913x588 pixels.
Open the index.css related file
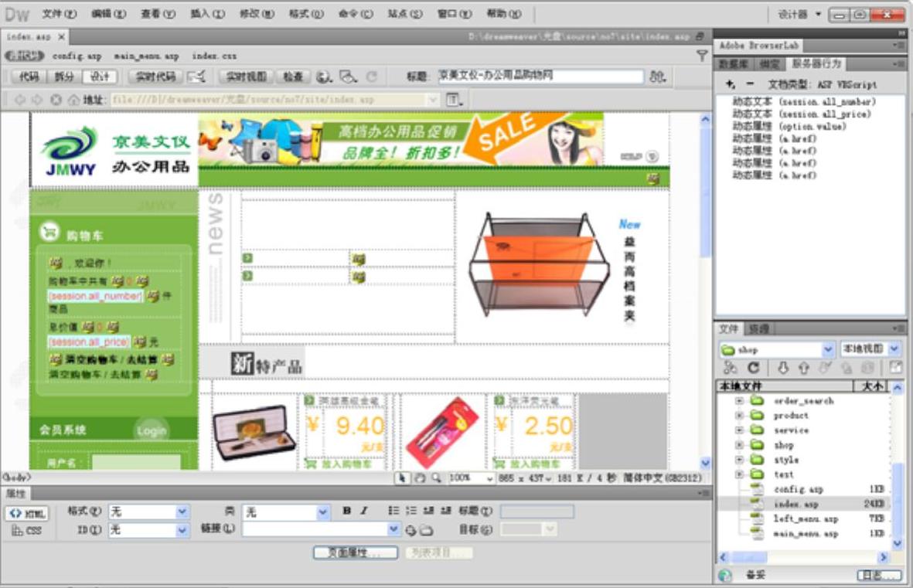tap(214, 56)
